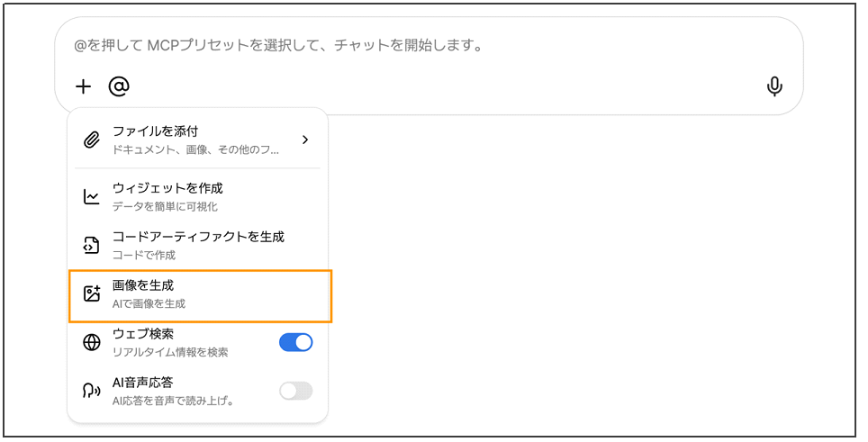Click the image sparkle icon for 画像を生成
This screenshot has width=868, height=442.
[91, 293]
